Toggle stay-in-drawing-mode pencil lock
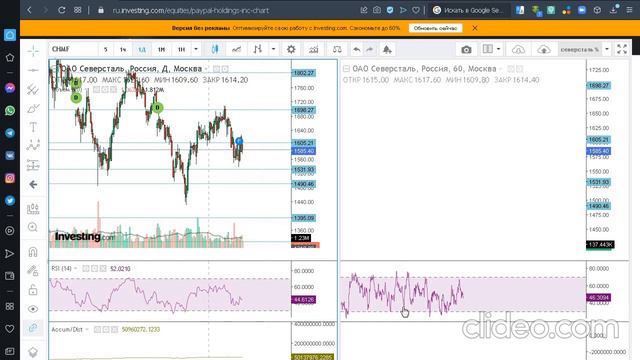The image size is (640, 360). click(x=33, y=270)
